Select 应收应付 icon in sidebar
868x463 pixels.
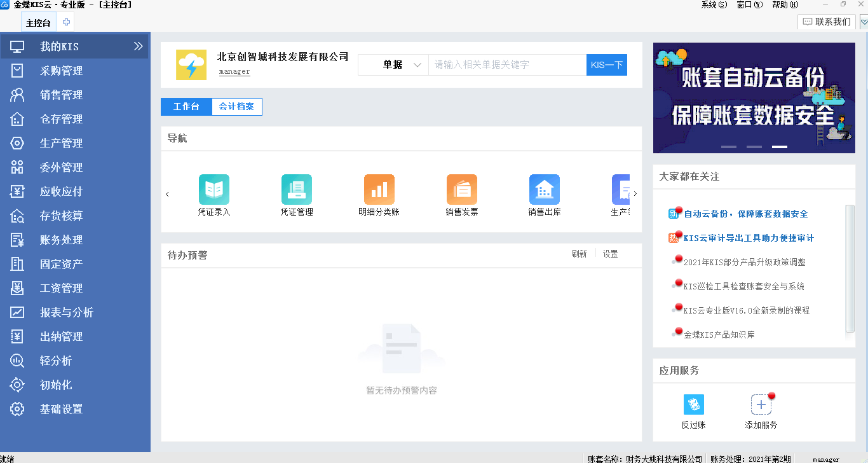(17, 191)
